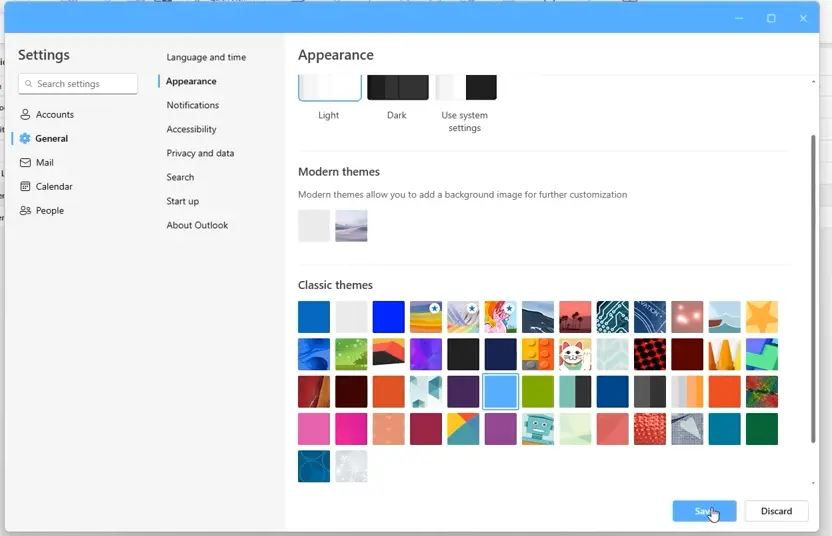Pick the pink bokeh lights theme
The height and width of the screenshot is (536, 832).
coord(687,317)
